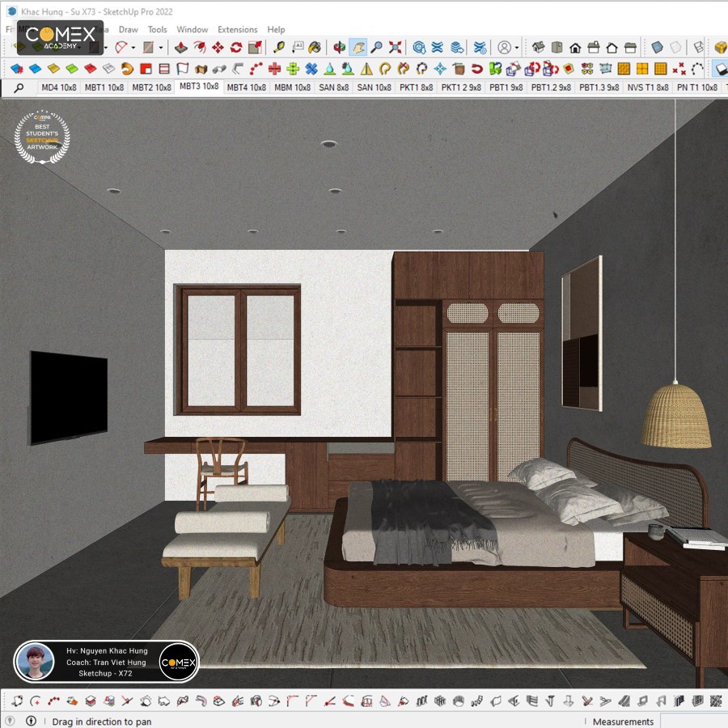This screenshot has height=728, width=728.
Task: Select the Push/Pull tool
Action: [180, 47]
